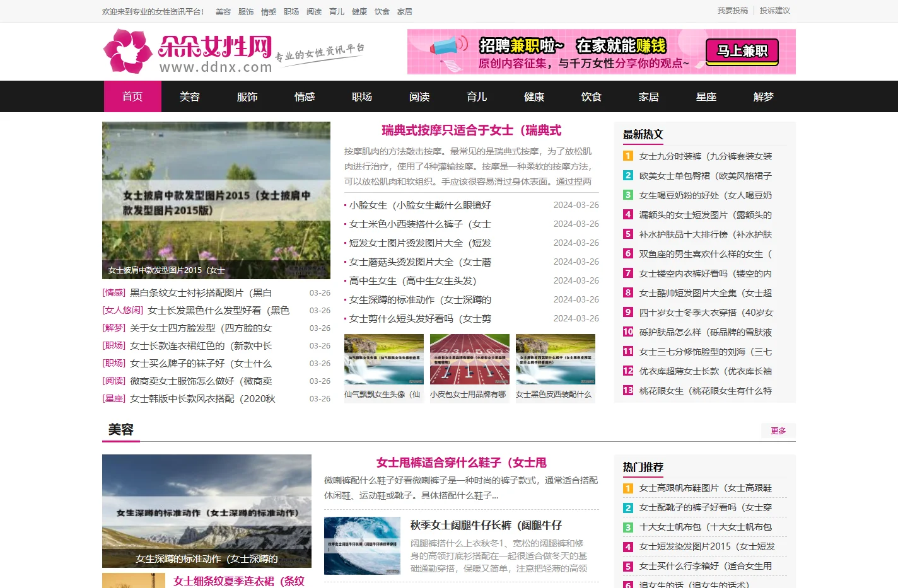Go to 阅读 in the black navigation bar

(x=419, y=96)
